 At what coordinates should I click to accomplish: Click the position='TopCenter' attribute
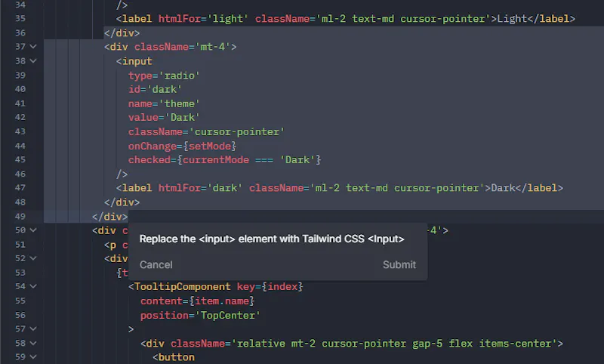(200, 316)
